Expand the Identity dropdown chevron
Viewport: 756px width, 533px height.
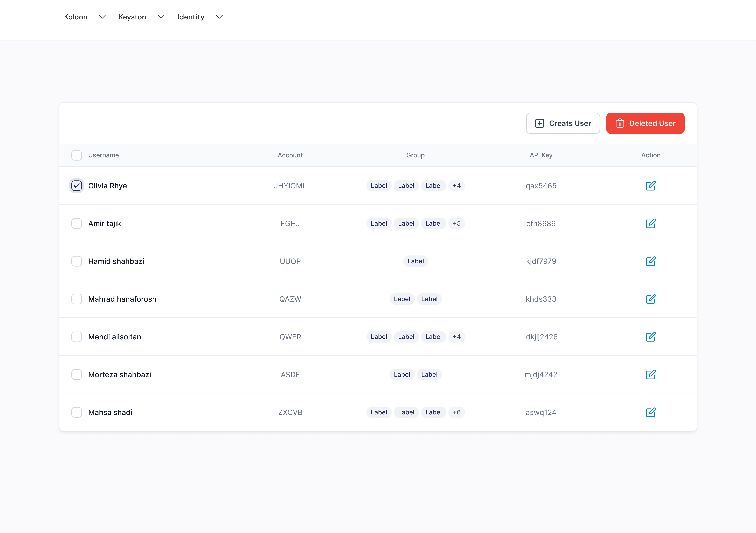[x=219, y=17]
